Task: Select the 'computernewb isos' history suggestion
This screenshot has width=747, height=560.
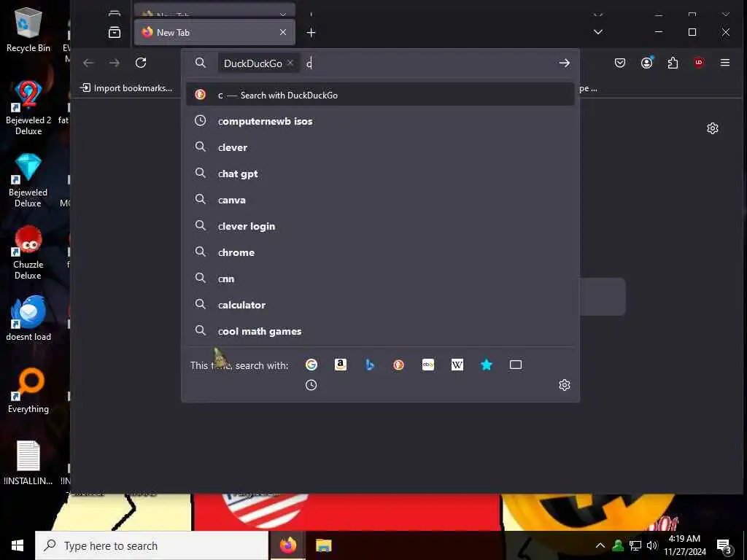Action: click(x=380, y=121)
